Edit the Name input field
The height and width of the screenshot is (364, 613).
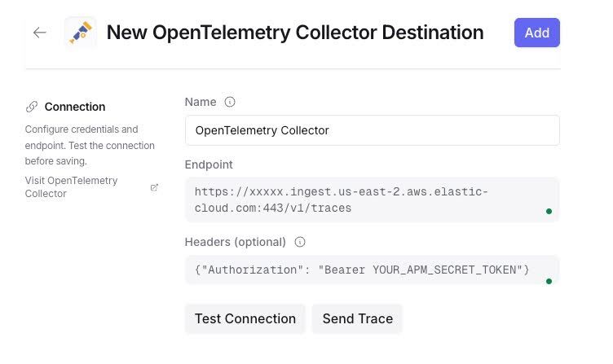pyautogui.click(x=373, y=130)
